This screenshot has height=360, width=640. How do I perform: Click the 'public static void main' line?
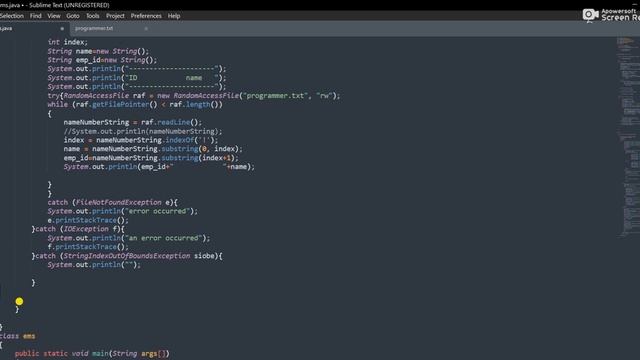(92, 354)
